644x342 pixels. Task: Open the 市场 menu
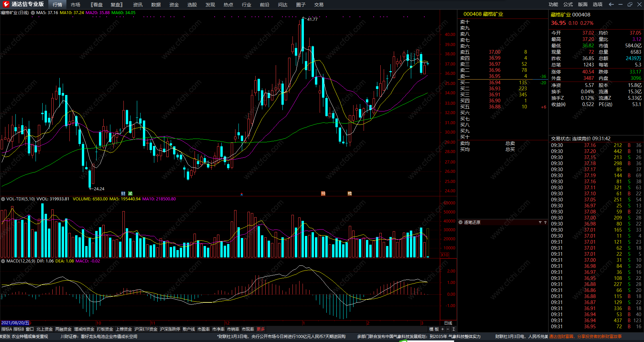tap(75, 5)
